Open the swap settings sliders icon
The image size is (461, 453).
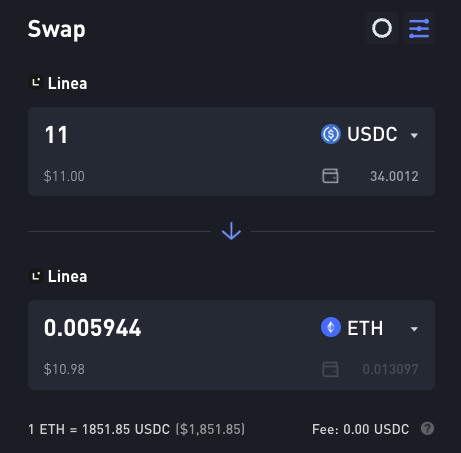pos(419,28)
